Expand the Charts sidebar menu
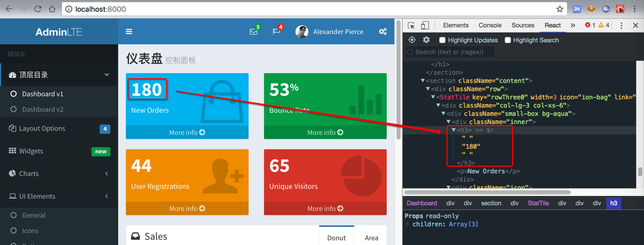Screen dimensions: 644x245 pos(59,173)
